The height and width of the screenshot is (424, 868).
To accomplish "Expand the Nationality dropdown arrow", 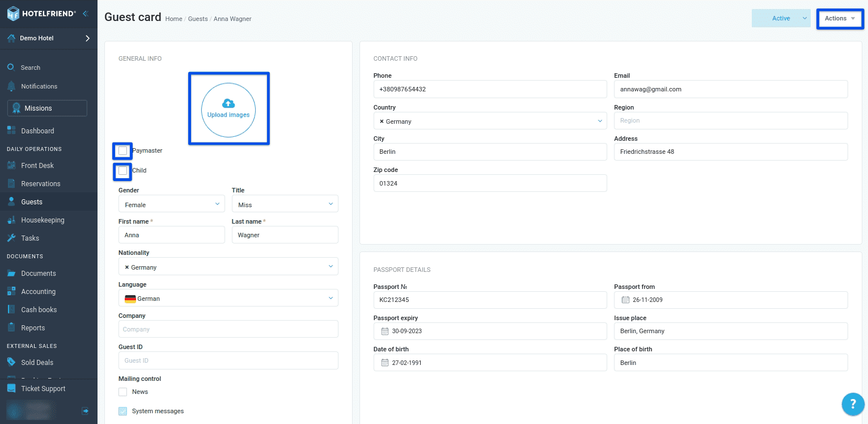I will coord(331,266).
